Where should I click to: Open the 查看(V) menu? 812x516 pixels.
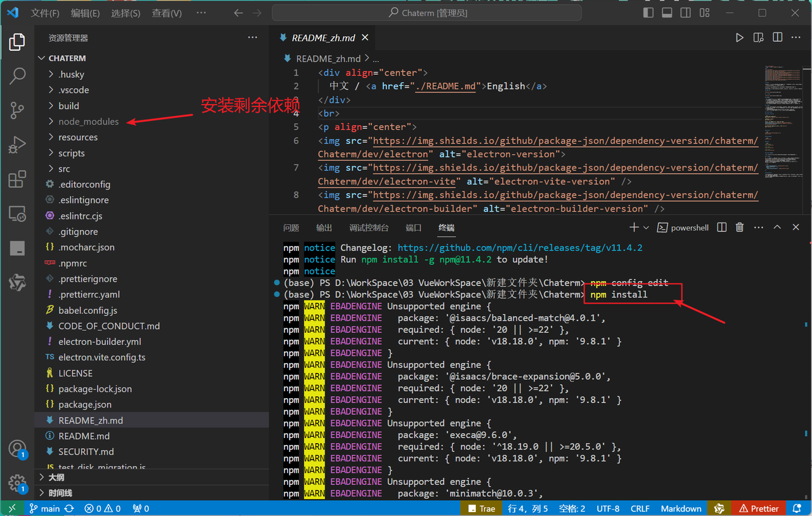pos(167,13)
